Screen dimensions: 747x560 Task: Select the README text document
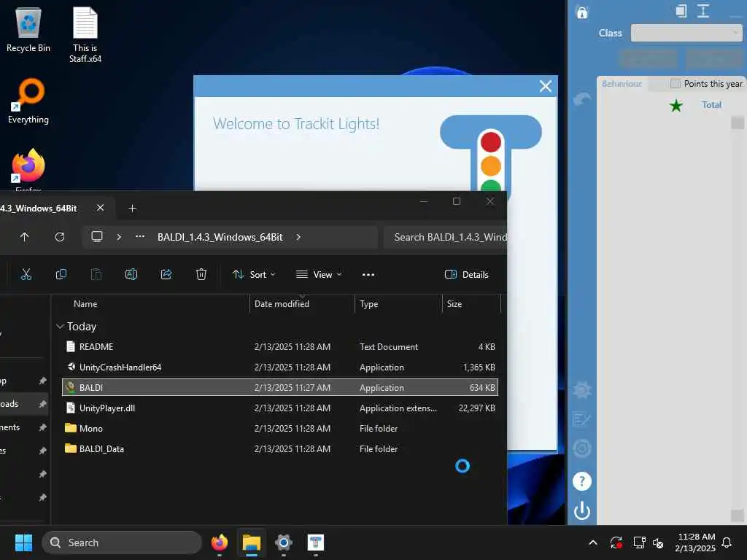click(x=280, y=346)
